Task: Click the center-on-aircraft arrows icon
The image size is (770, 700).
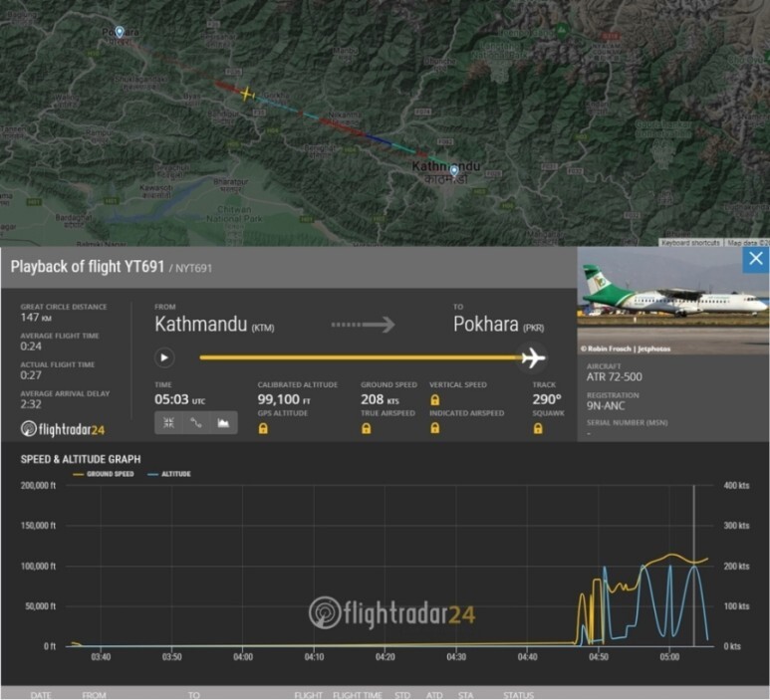Action: [168, 422]
